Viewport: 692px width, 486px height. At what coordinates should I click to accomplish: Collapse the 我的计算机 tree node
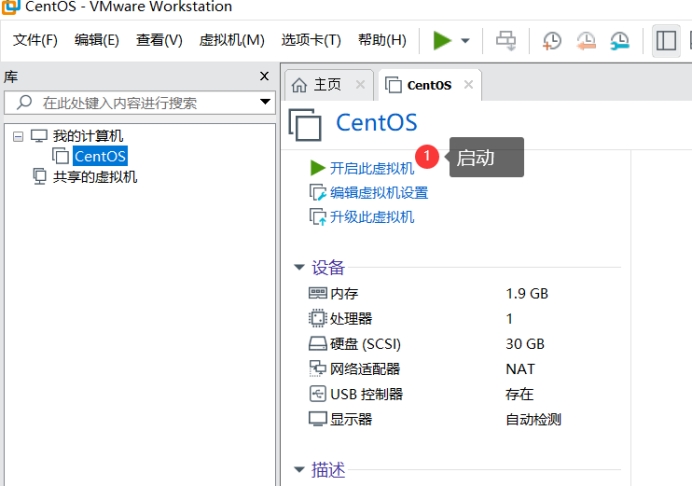[18, 136]
